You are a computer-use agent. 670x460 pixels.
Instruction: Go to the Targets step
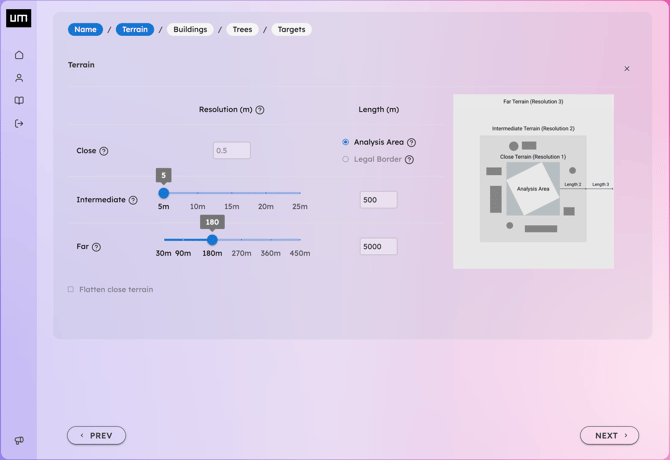[291, 29]
